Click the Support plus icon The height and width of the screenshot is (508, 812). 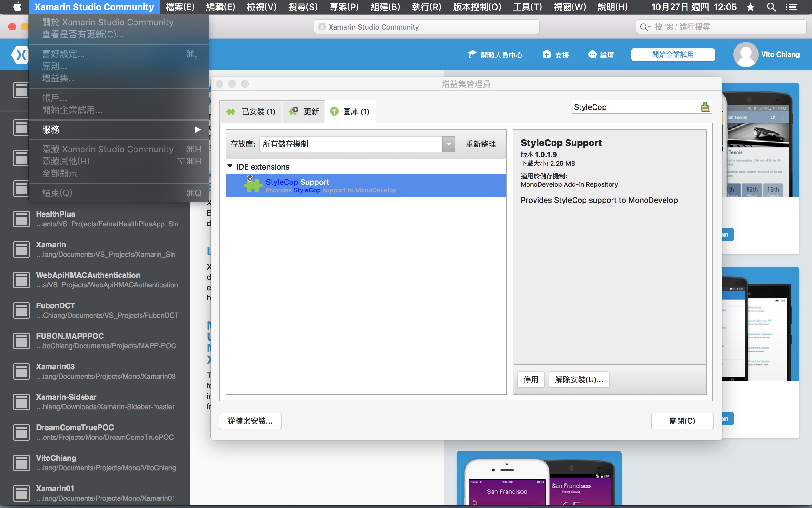tap(547, 54)
